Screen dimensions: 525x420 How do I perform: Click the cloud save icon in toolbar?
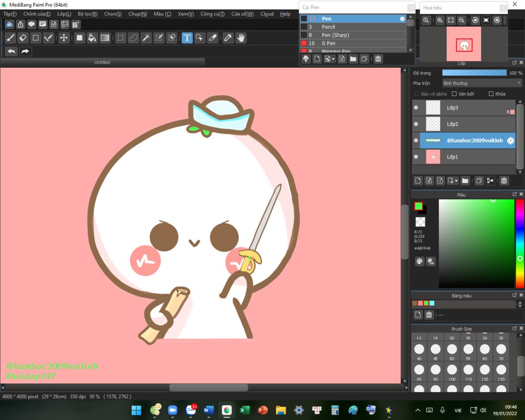[9, 25]
